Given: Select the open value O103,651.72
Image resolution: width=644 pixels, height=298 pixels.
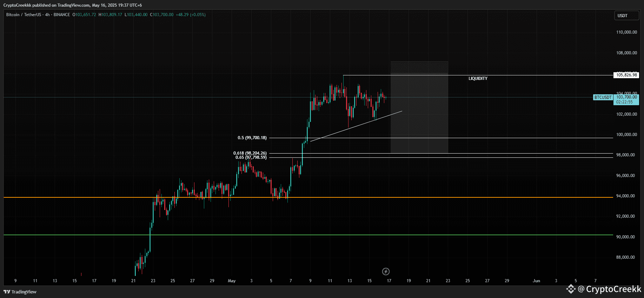Looking at the screenshot, I should click(x=84, y=15).
